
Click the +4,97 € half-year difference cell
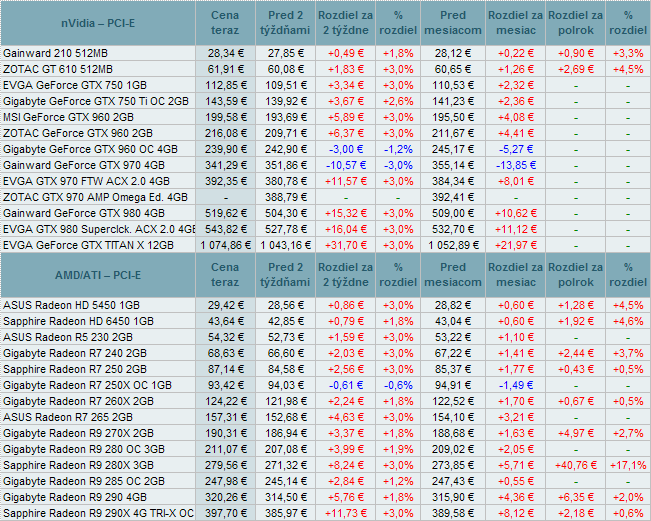pos(575,433)
